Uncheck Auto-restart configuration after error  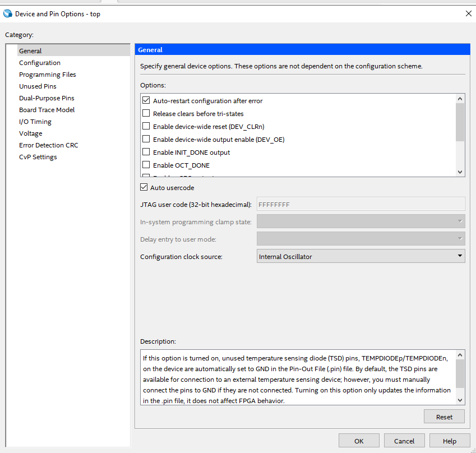(146, 100)
